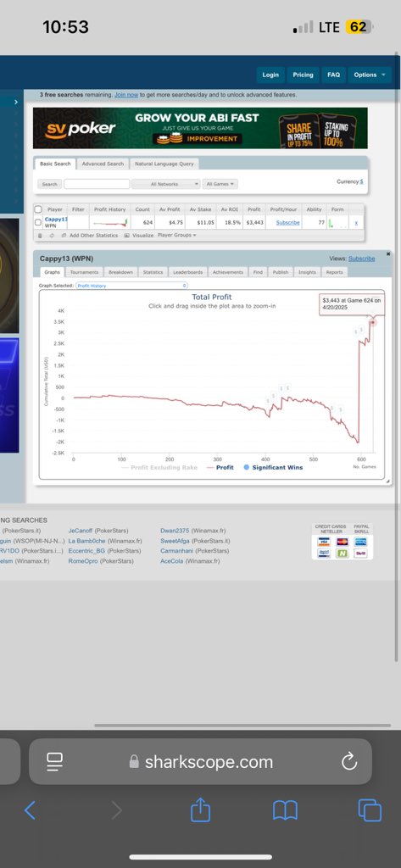Viewport: 401px width, 868px height.
Task: Click the Pricing button
Action: [x=303, y=75]
